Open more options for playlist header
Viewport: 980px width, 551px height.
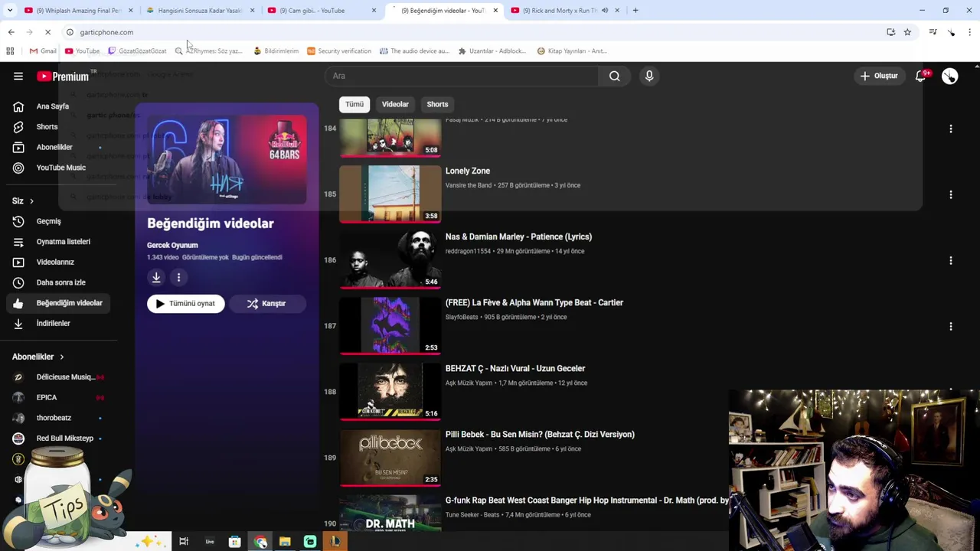click(x=178, y=278)
